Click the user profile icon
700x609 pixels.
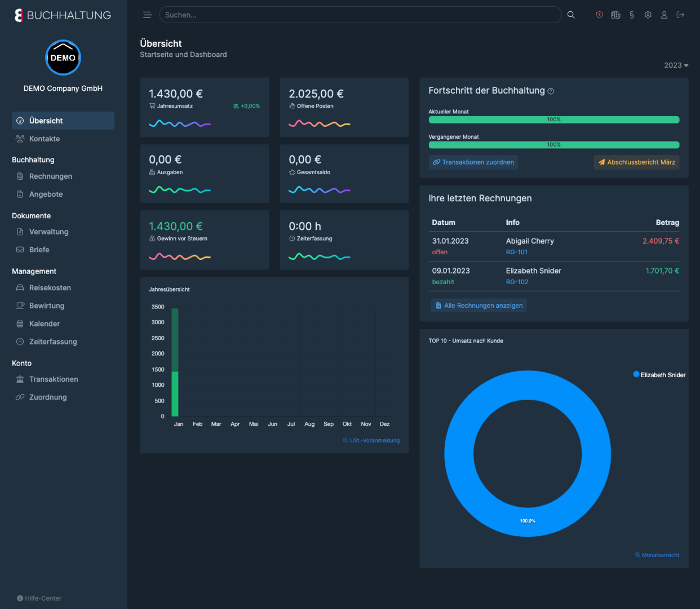[x=664, y=15]
